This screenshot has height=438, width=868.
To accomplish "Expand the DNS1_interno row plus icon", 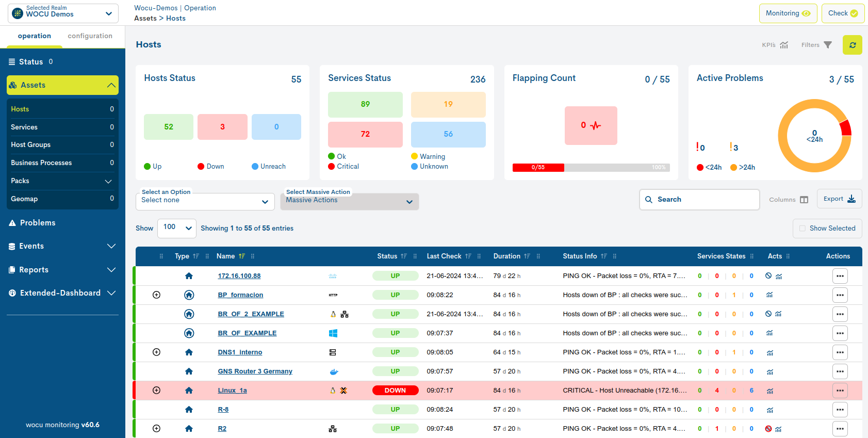I will click(157, 352).
